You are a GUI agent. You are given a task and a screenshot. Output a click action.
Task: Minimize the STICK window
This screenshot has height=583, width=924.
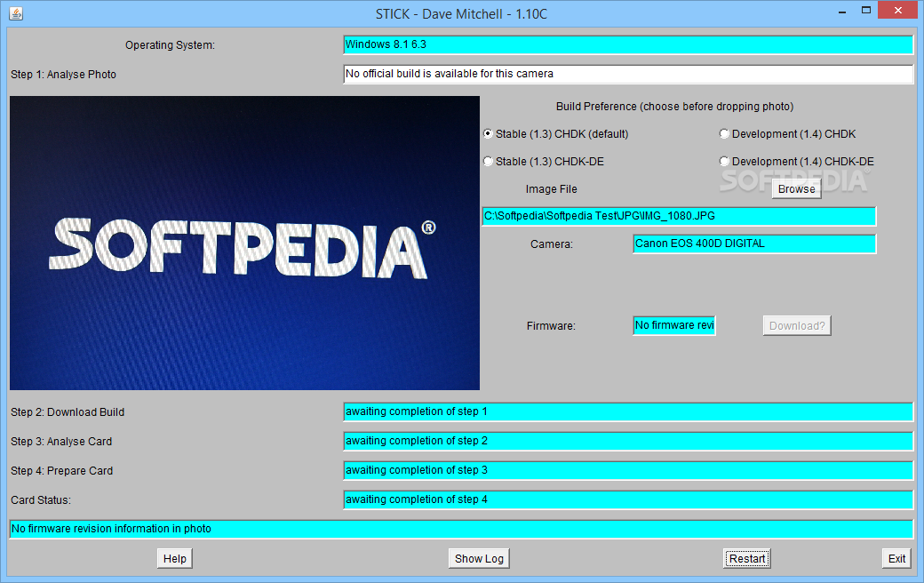click(x=842, y=11)
